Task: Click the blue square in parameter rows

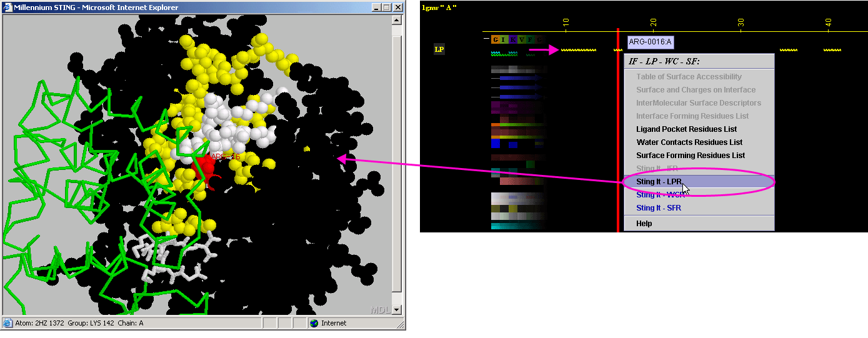Action: point(496,144)
